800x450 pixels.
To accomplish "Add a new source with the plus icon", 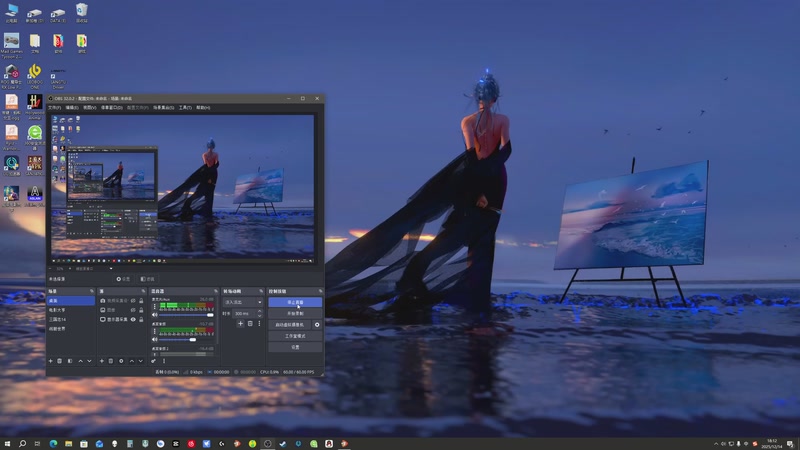I will pos(102,361).
